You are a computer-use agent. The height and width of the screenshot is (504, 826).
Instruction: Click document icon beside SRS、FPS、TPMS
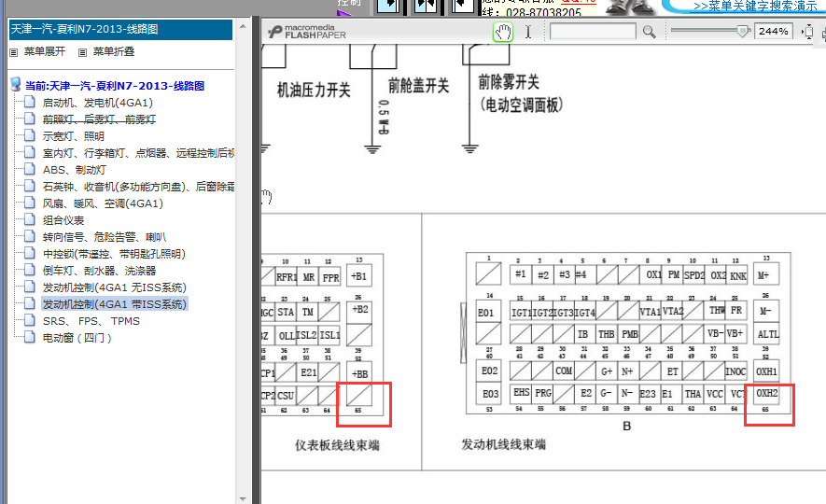pos(30,321)
